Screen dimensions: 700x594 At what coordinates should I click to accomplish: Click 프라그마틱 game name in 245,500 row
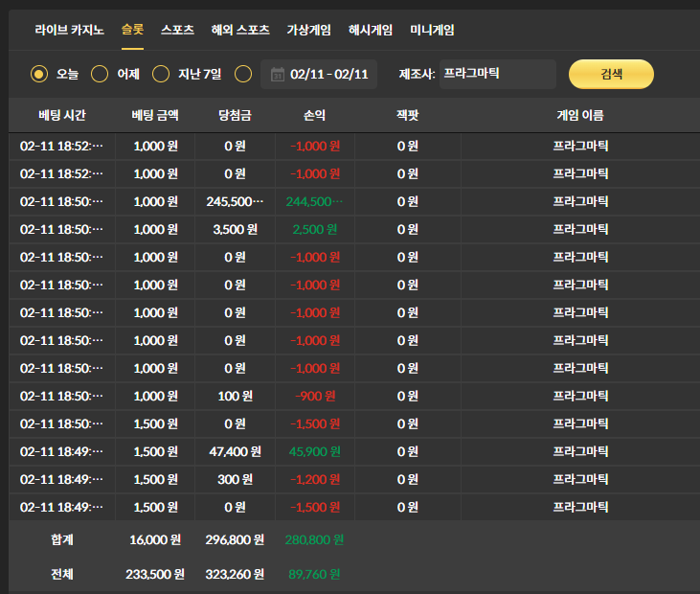[x=580, y=202]
